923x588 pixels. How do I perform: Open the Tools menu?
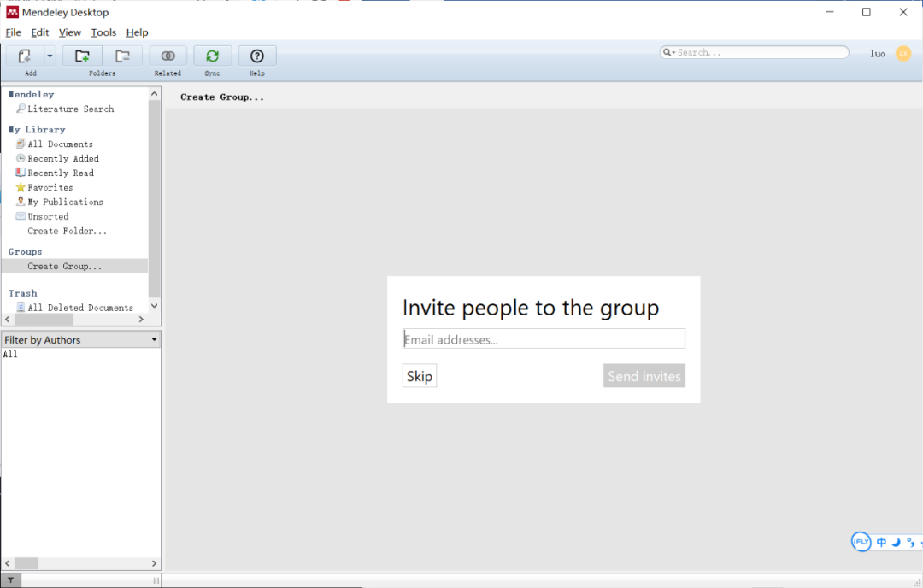103,32
